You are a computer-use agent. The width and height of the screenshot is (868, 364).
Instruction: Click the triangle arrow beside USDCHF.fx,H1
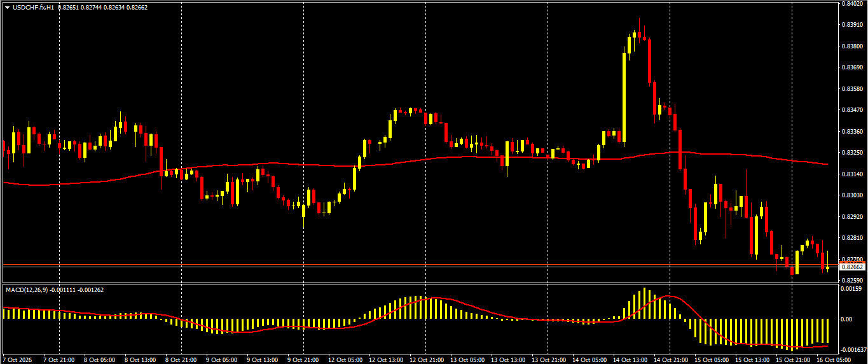pyautogui.click(x=7, y=8)
